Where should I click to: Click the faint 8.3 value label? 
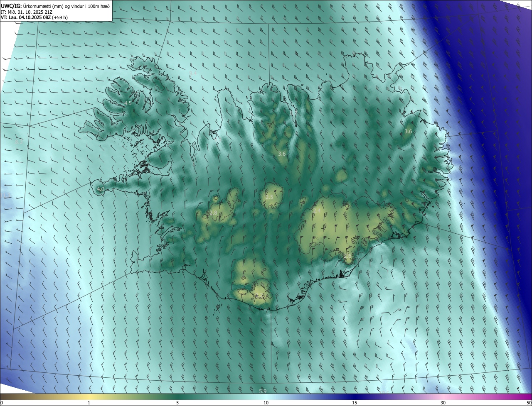[x=18, y=142]
